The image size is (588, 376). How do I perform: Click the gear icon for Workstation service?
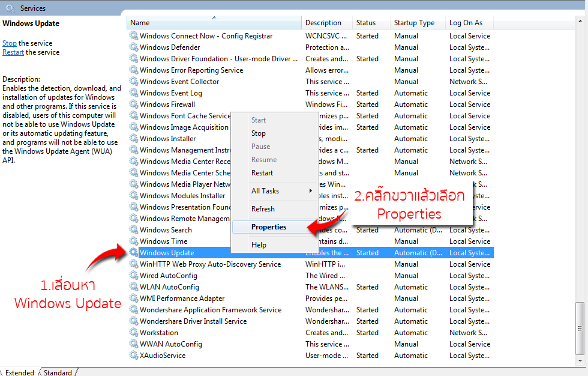(133, 333)
